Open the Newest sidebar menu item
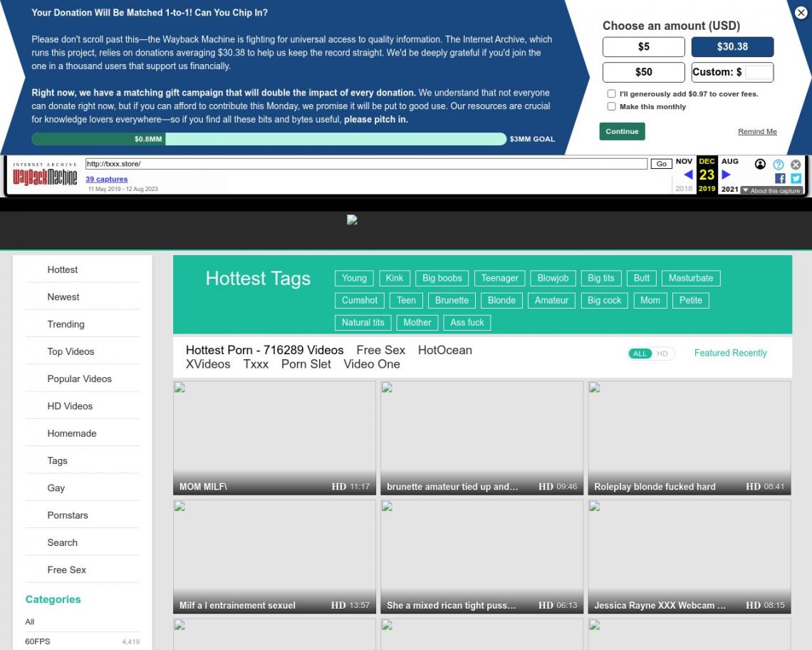This screenshot has width=812, height=650. click(x=63, y=297)
